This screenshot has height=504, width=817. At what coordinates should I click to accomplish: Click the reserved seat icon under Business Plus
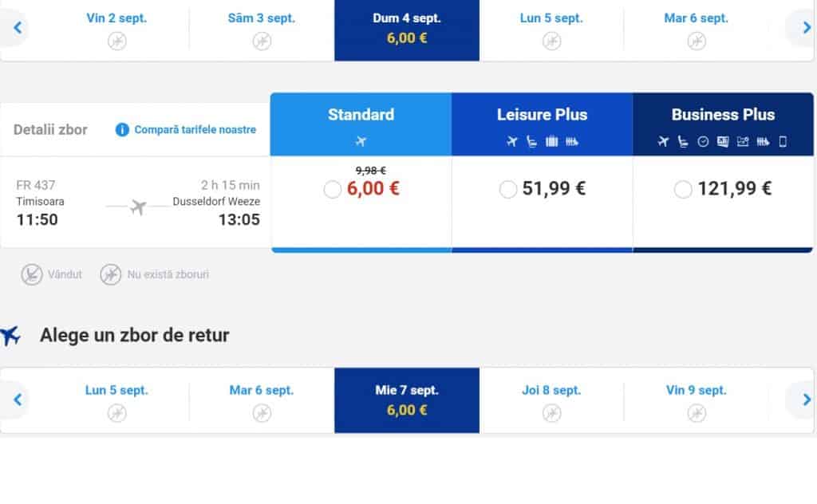click(x=681, y=140)
